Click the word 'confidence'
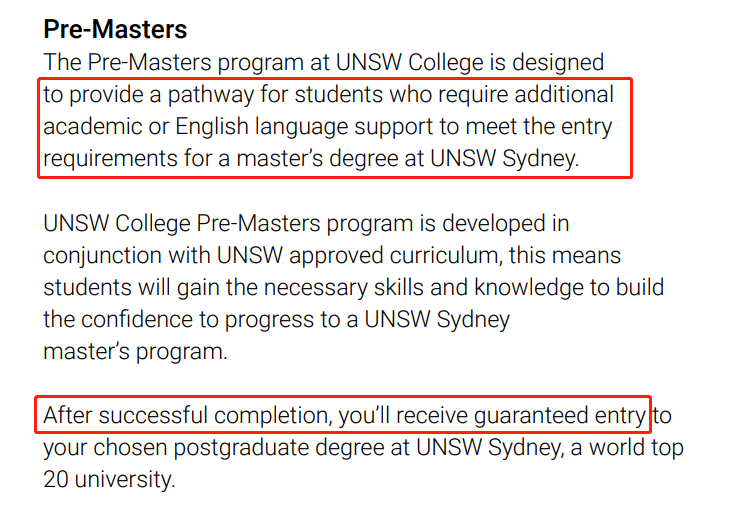 [137, 319]
